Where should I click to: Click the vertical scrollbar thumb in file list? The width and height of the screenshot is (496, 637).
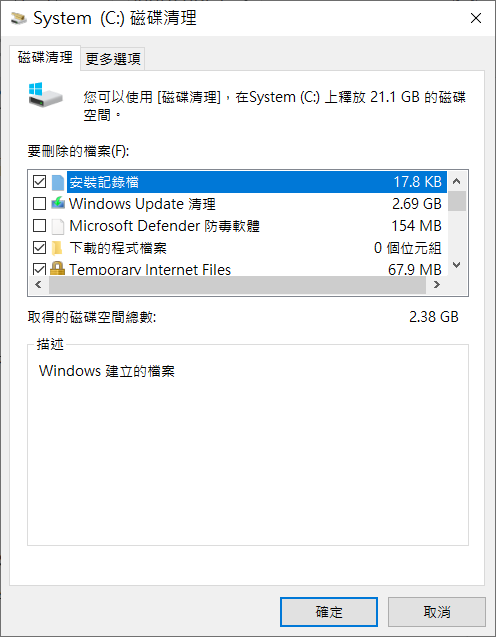coord(457,201)
